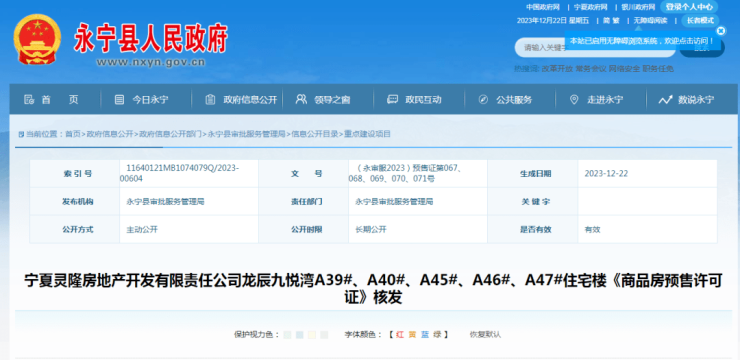Set font color to 红 (red)
740x360 pixels.
(400, 335)
